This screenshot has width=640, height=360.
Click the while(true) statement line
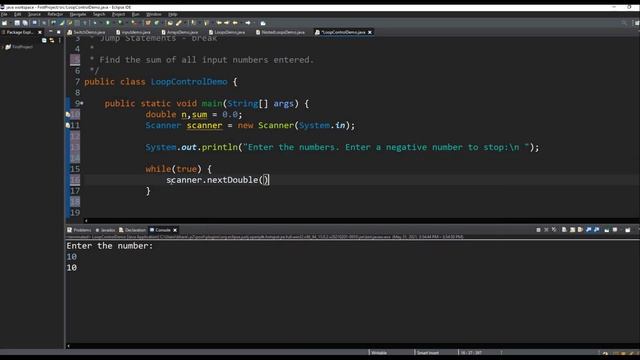[178, 169]
